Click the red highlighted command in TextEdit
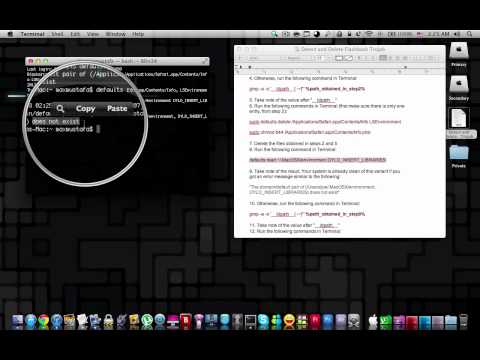The image size is (480, 360). coord(318,160)
